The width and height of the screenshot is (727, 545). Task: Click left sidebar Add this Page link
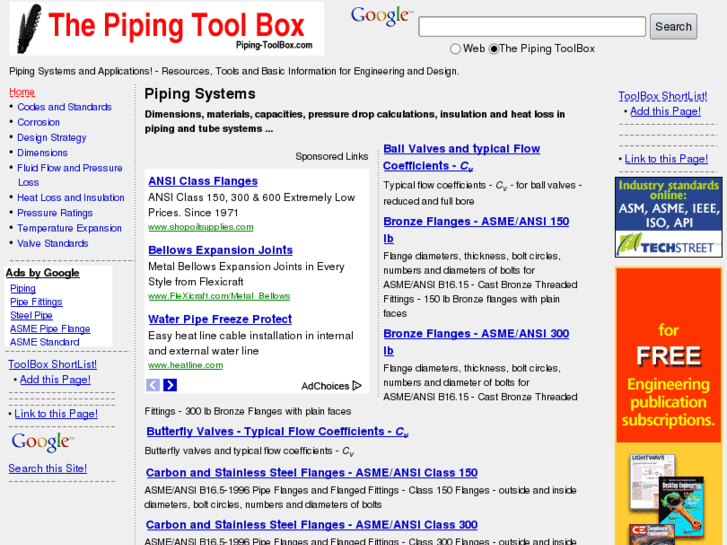coord(55,380)
